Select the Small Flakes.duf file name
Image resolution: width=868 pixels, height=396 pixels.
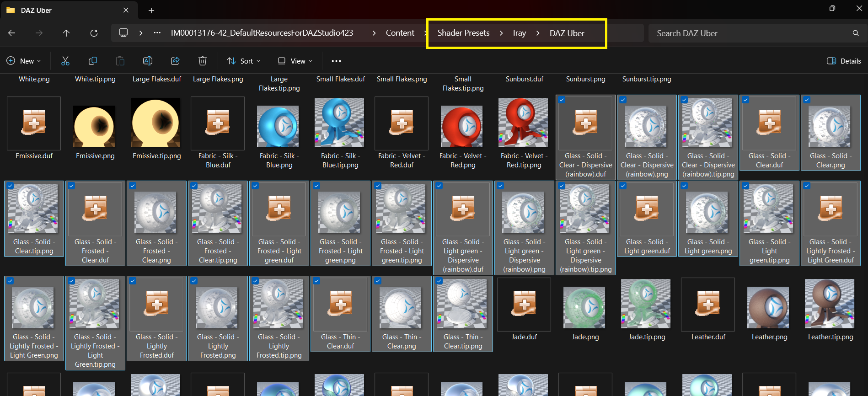(x=341, y=79)
